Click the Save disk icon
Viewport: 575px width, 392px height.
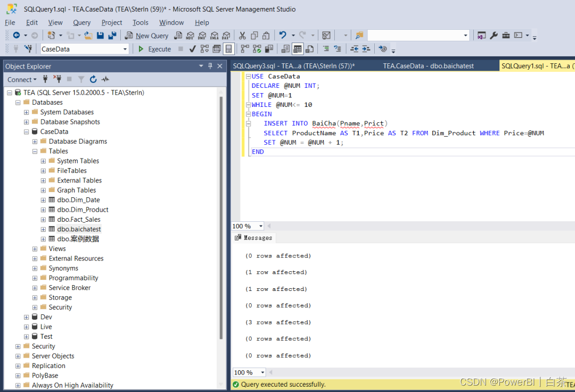pyautogui.click(x=100, y=35)
